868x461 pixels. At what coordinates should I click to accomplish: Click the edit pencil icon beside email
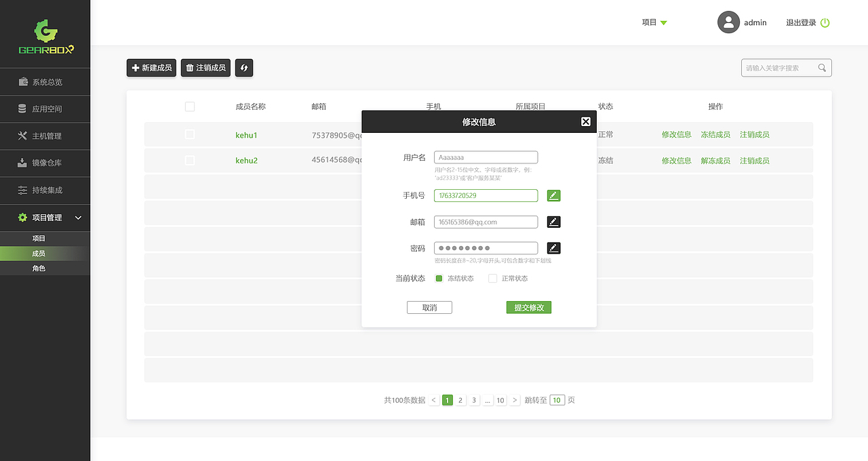pos(554,222)
